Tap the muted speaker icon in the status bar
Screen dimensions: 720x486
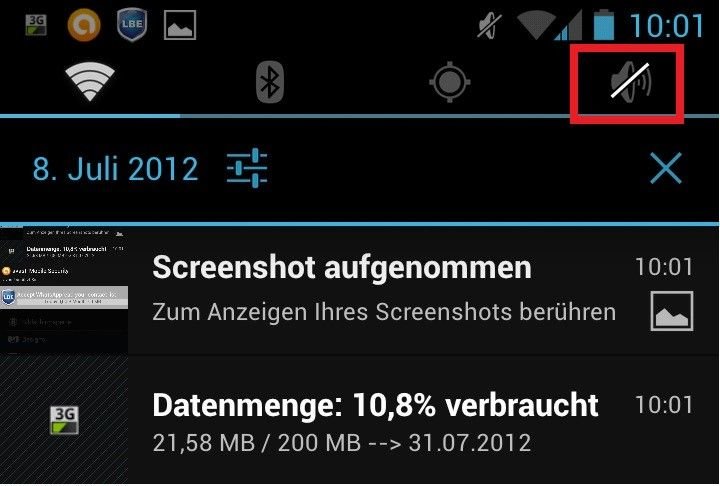pyautogui.click(x=489, y=25)
